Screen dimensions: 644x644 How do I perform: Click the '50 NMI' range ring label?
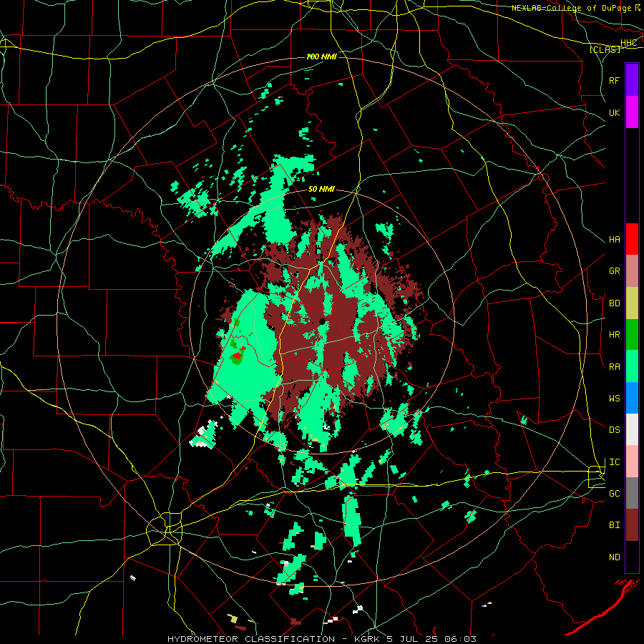(x=321, y=189)
